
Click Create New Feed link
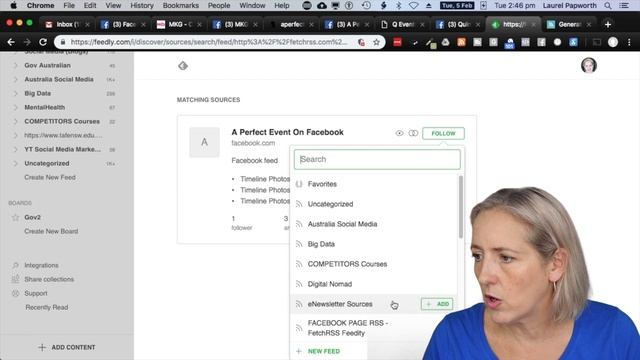click(50, 177)
